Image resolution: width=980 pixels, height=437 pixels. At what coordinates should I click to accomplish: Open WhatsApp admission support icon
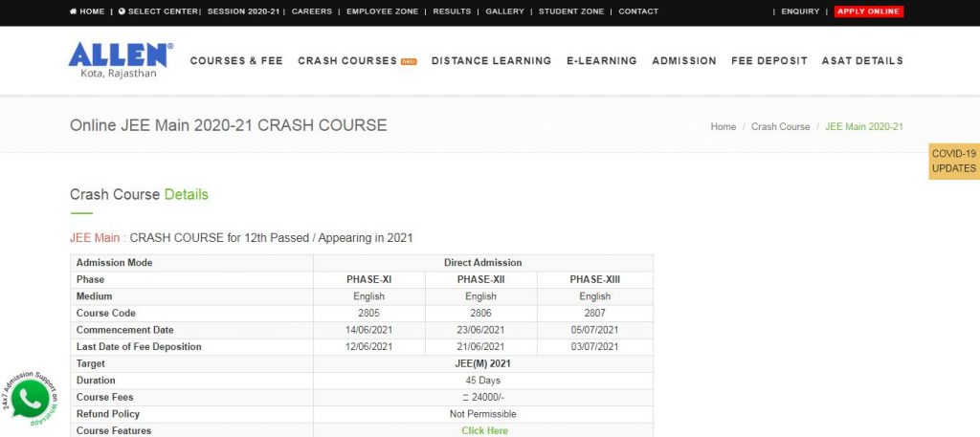point(30,398)
